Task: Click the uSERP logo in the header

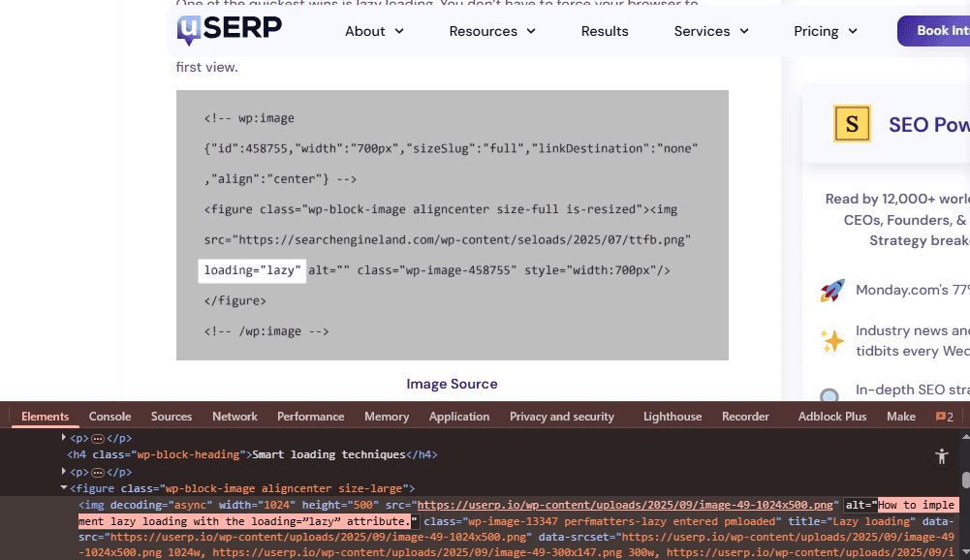Action: point(230,30)
